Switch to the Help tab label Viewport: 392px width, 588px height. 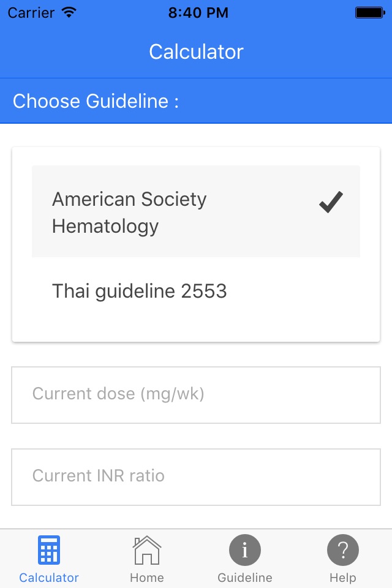(x=343, y=578)
